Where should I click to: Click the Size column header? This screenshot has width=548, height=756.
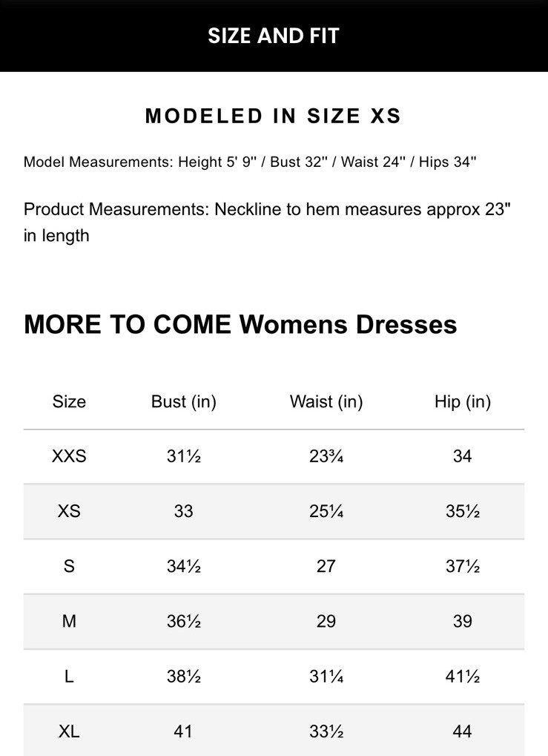tap(69, 401)
